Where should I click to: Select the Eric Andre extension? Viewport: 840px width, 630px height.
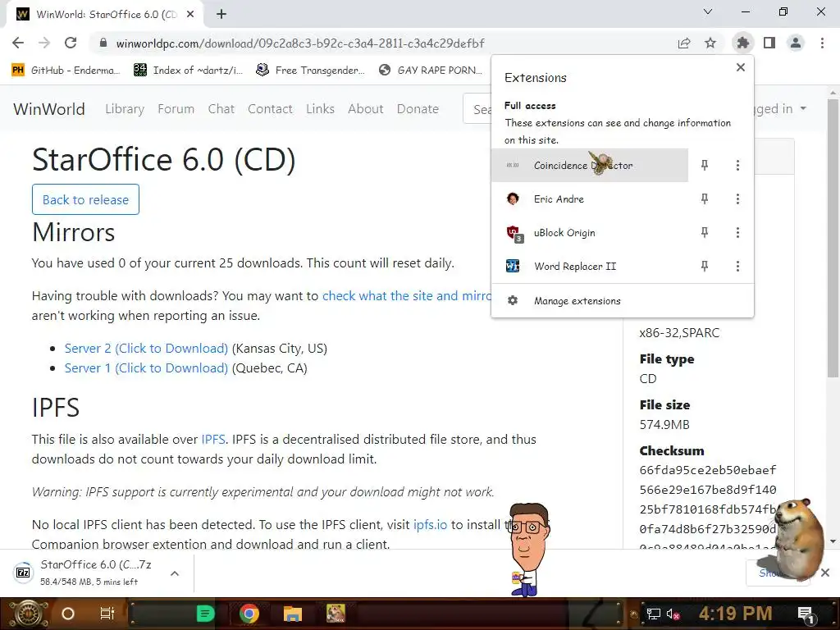[589, 199]
